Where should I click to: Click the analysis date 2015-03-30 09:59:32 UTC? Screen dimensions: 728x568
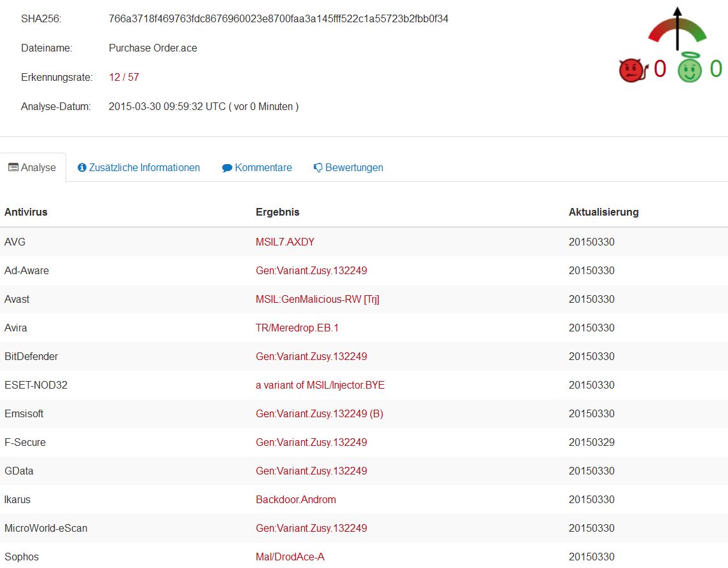click(x=167, y=106)
